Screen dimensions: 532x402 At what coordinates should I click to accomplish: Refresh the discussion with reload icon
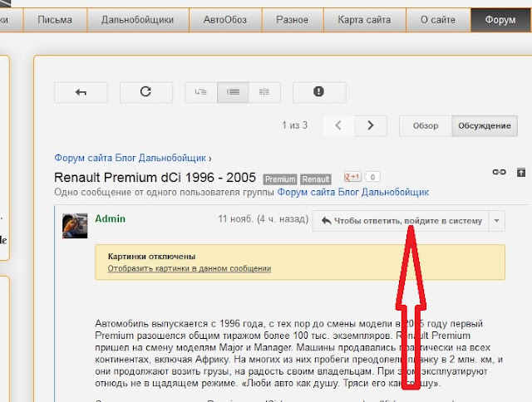click(146, 92)
